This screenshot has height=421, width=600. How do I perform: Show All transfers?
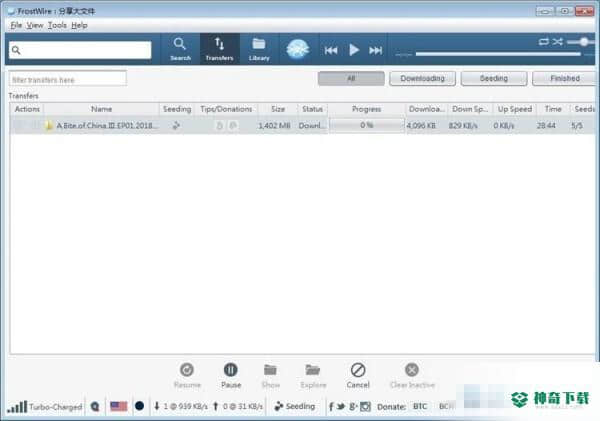click(351, 78)
